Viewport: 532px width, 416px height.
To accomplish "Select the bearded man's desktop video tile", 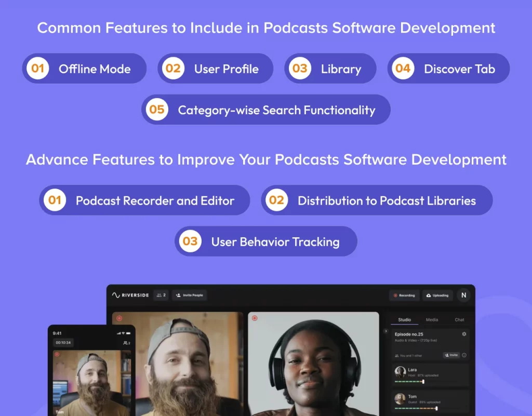I will 178,364.
